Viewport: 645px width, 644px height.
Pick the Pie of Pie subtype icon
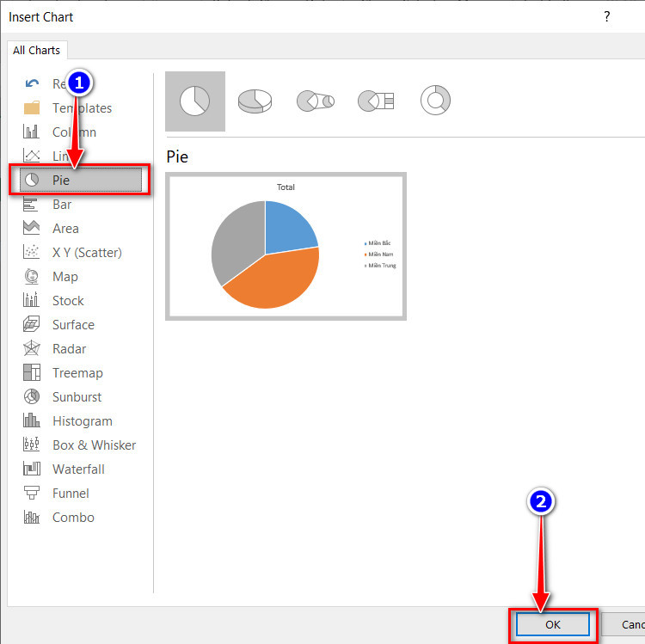pyautogui.click(x=316, y=101)
